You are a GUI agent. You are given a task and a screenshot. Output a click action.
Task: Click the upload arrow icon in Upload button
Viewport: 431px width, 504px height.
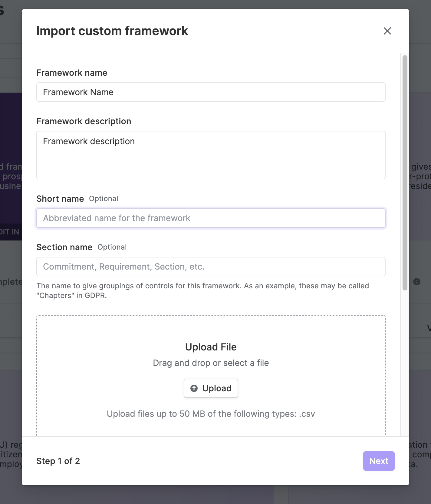(x=194, y=388)
